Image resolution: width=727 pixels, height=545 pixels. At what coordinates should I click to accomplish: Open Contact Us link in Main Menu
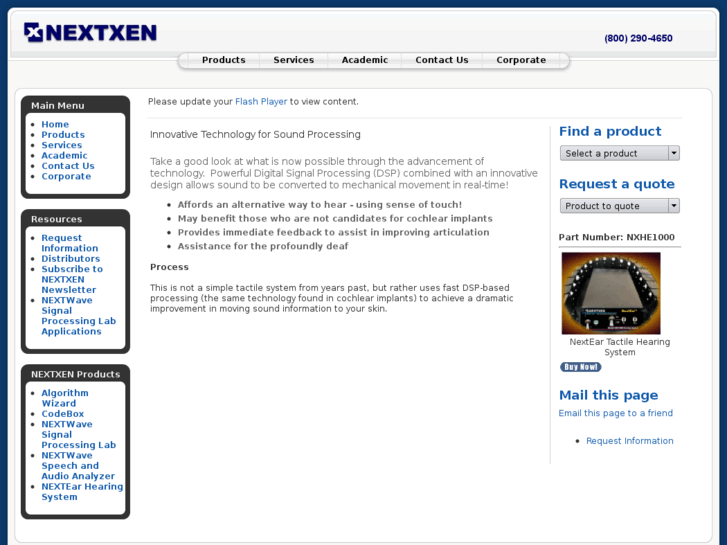pos(68,166)
